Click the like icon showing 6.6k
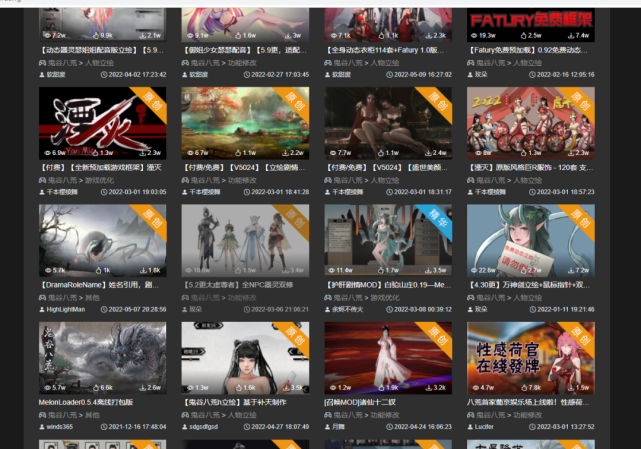This screenshot has height=449, width=641. pos(96,388)
